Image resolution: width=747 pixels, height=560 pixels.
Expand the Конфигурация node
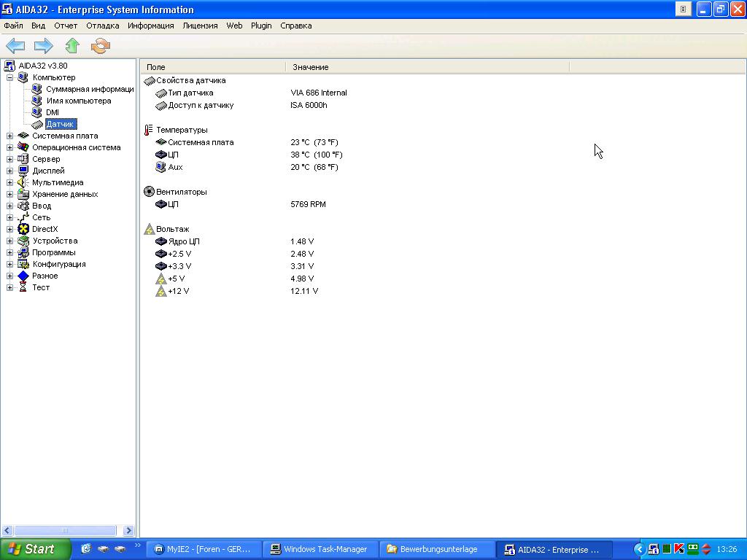[x=9, y=264]
